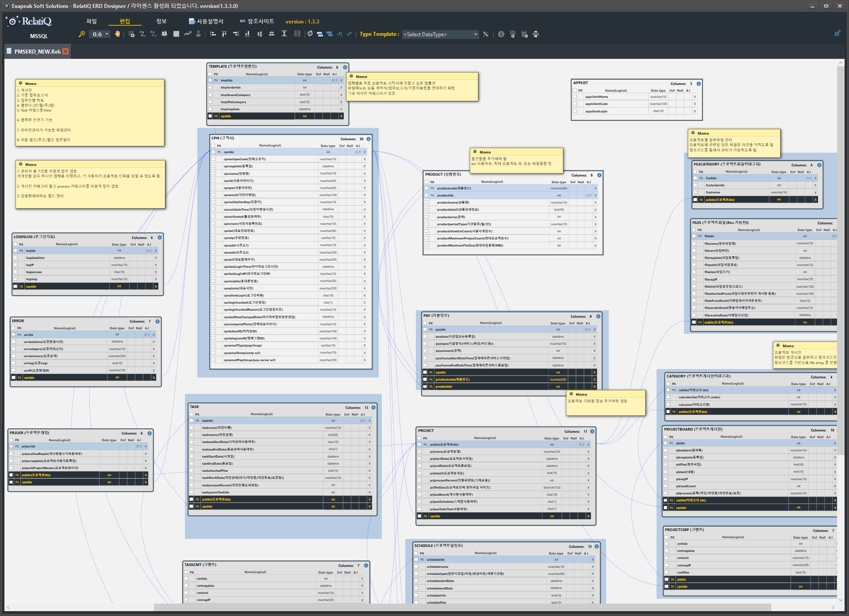Click the stamp tool icon

pyautogui.click(x=198, y=34)
